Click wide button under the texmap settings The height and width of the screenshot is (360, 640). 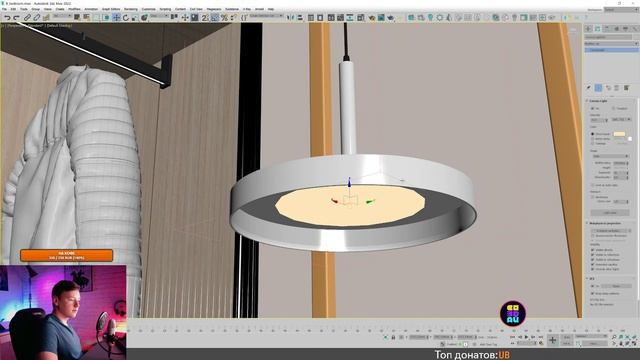pos(610,213)
